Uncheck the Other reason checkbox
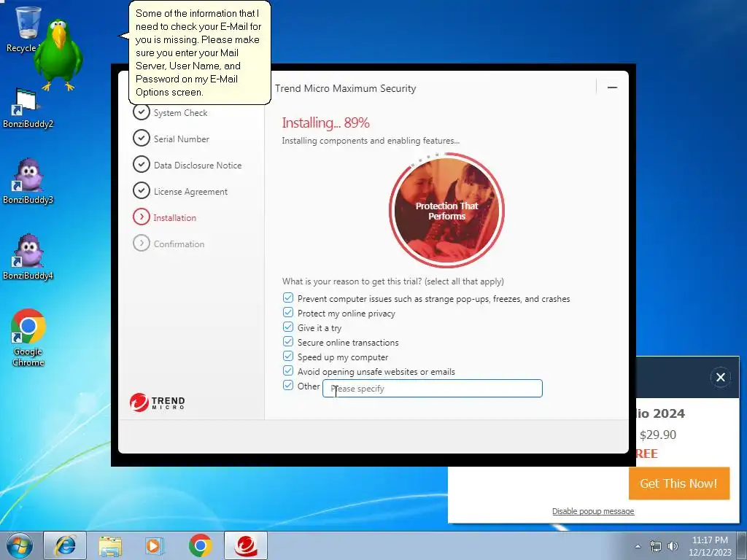Screen dimensions: 747x560 click(x=287, y=385)
